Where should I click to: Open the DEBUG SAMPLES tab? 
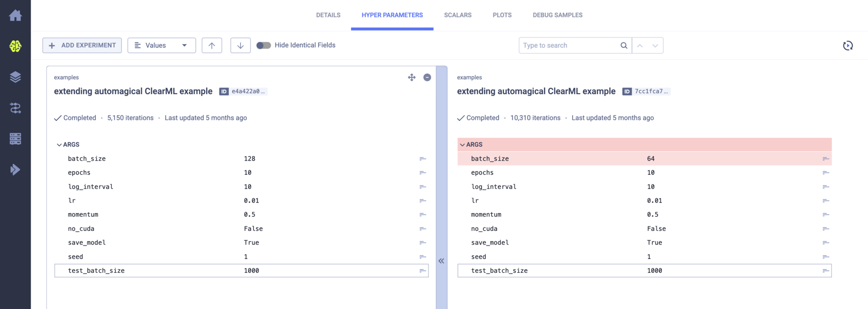coord(557,15)
